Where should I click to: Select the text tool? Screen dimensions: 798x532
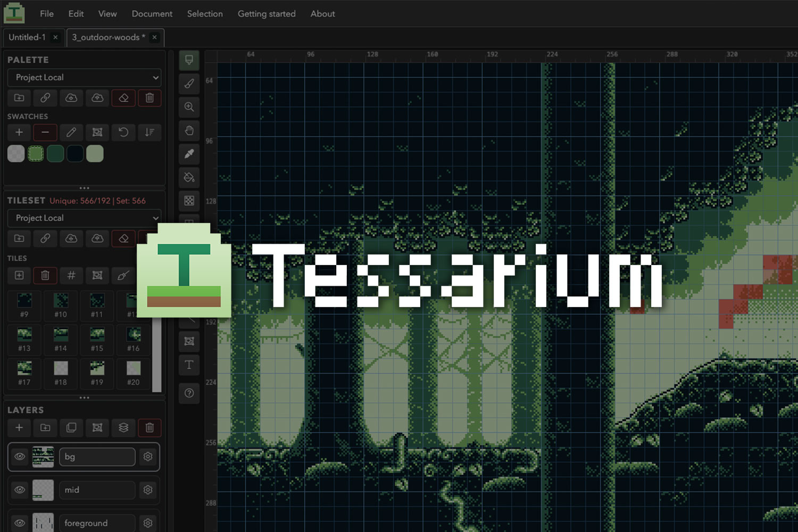tap(189, 364)
